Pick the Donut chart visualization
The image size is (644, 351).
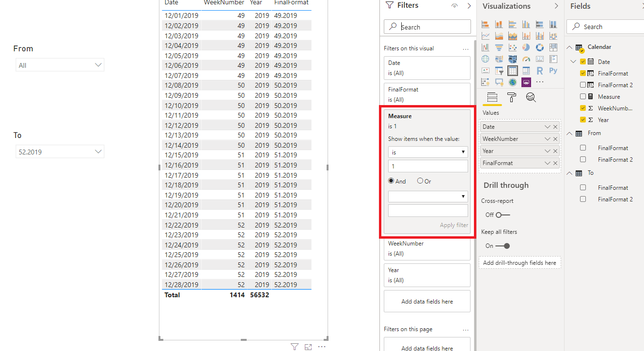click(539, 47)
